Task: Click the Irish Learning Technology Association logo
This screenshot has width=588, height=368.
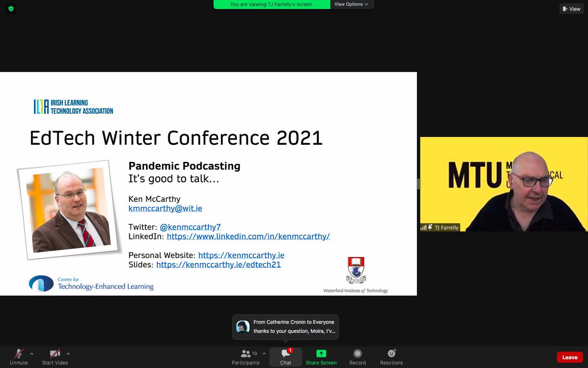Action: [73, 106]
